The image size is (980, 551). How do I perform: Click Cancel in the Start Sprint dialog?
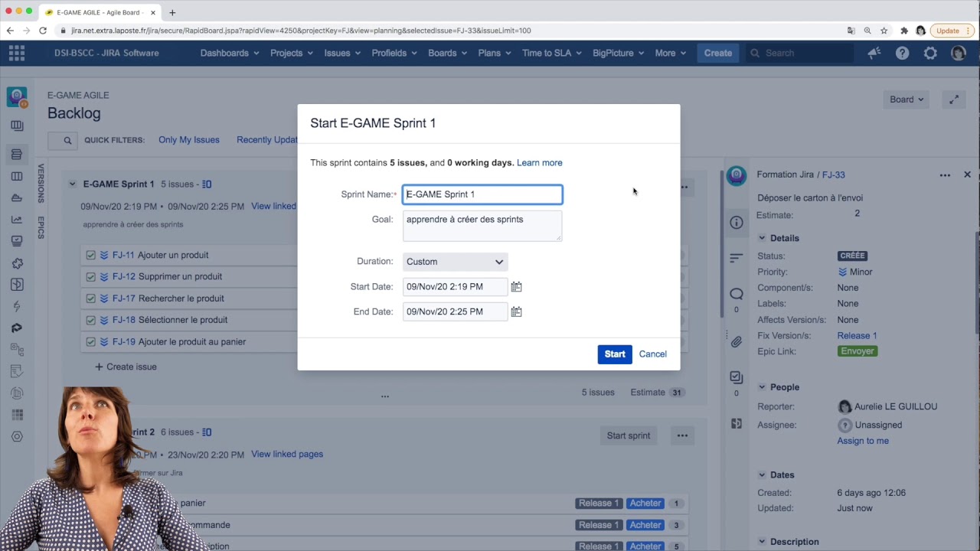(653, 354)
